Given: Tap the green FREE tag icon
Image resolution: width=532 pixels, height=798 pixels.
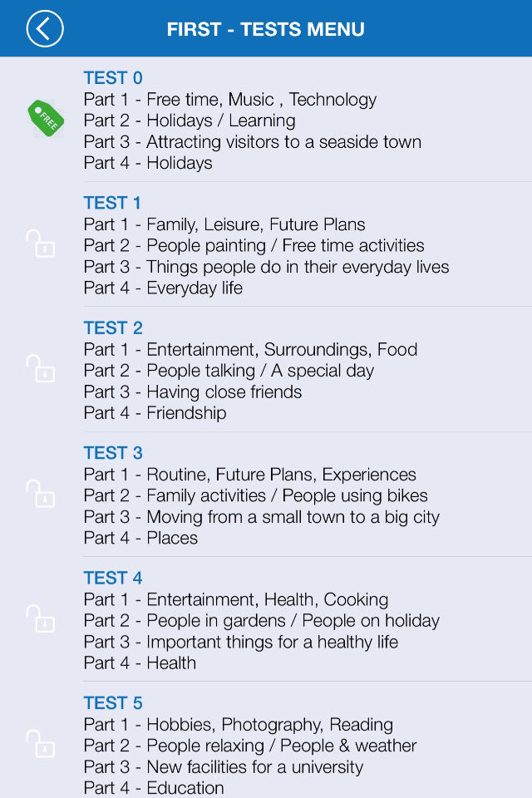Looking at the screenshot, I should coord(46,118).
